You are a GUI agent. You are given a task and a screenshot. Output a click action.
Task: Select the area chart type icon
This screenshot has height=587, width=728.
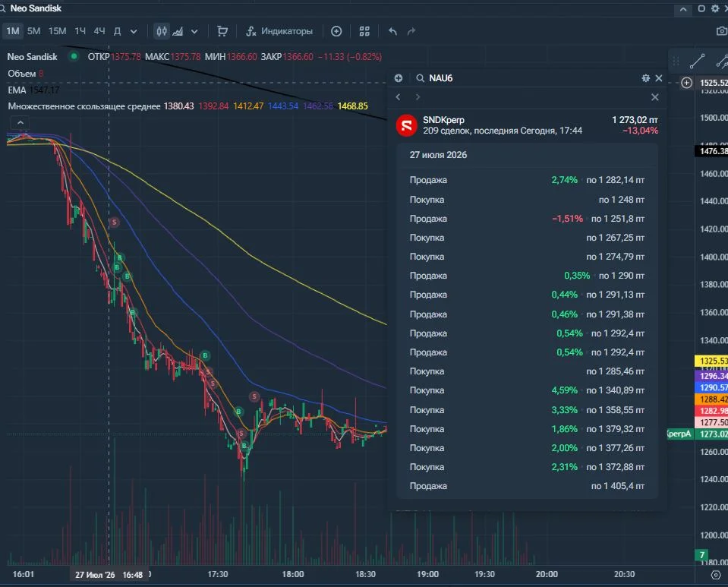tap(178, 31)
